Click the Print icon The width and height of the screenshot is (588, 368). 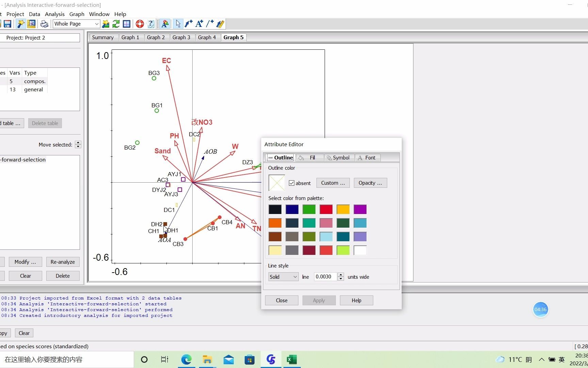(x=44, y=24)
